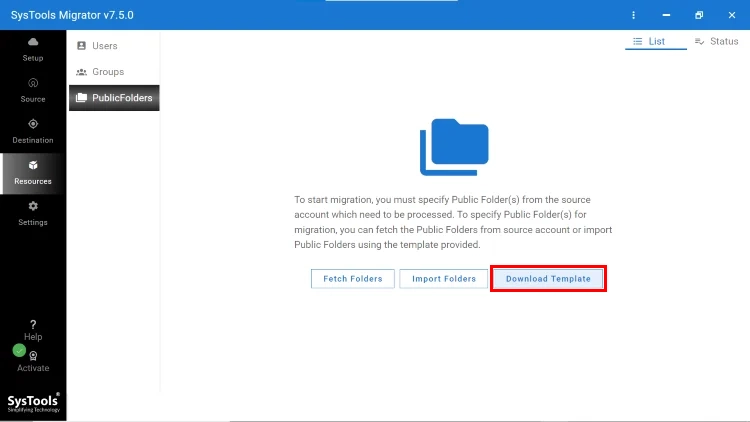Click the Status checklist icon
Viewport: 750px width, 422px height.
pyautogui.click(x=699, y=42)
